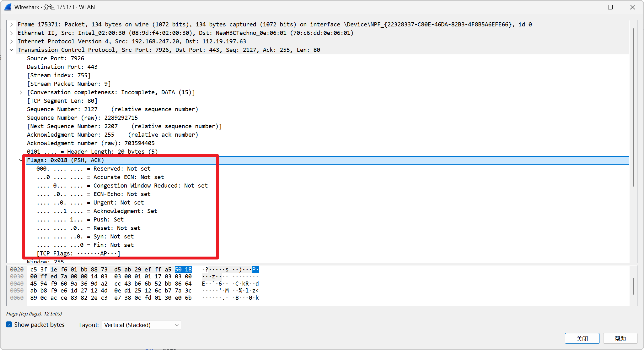644x350 pixels.
Task: Click highlighted hex bytes 50 18
Action: (x=183, y=270)
